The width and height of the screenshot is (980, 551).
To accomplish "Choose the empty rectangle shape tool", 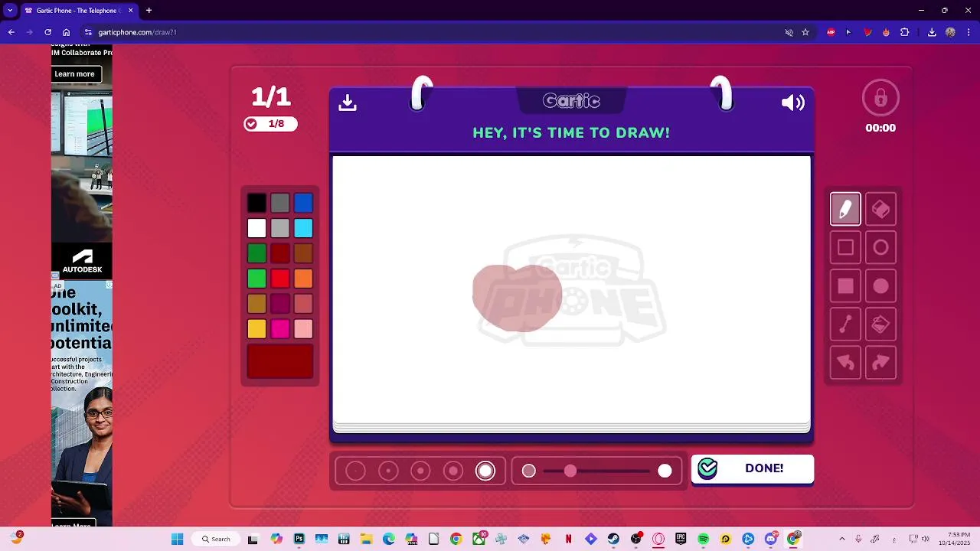I will coord(845,247).
